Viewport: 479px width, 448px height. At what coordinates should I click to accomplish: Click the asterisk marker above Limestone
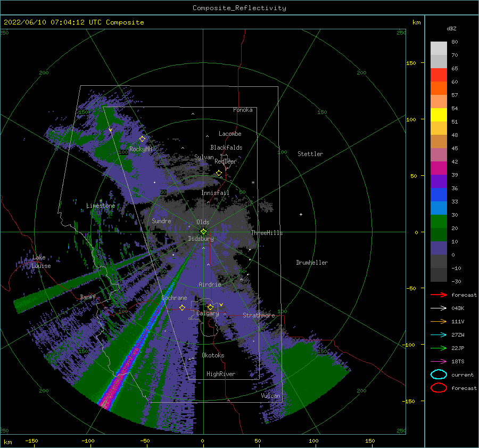coord(101,201)
